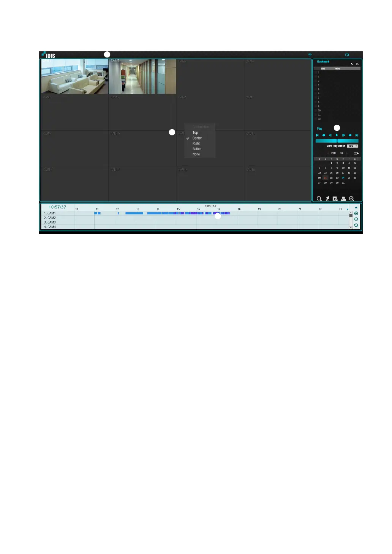Open the search magnifier tool

pos(319,198)
